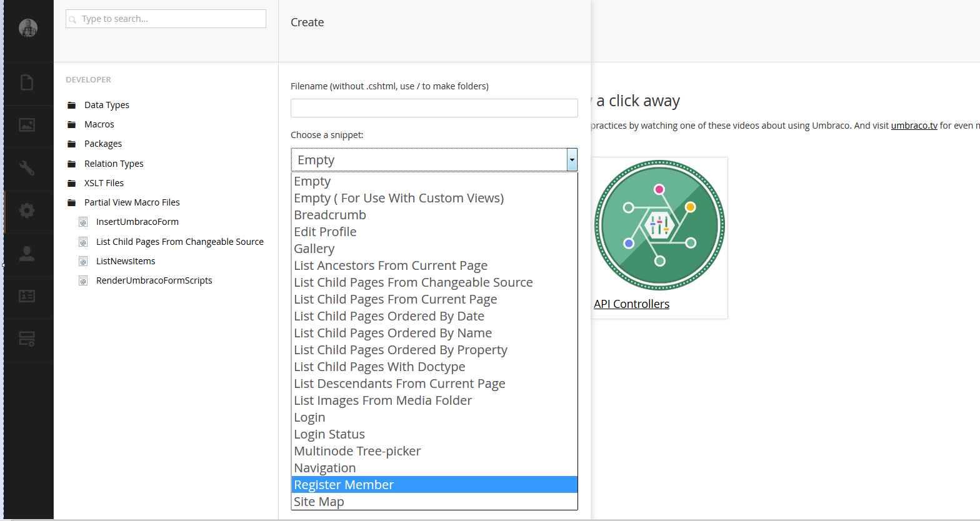
Task: Click the Partial View Macro Files folder icon
Action: [x=72, y=203]
